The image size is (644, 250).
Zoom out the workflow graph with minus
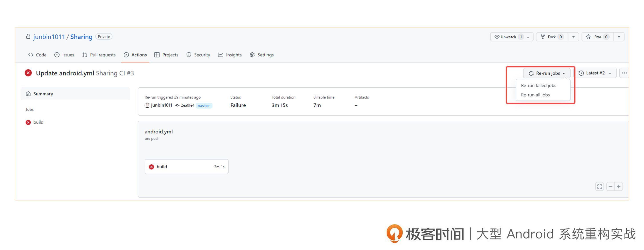pos(610,187)
